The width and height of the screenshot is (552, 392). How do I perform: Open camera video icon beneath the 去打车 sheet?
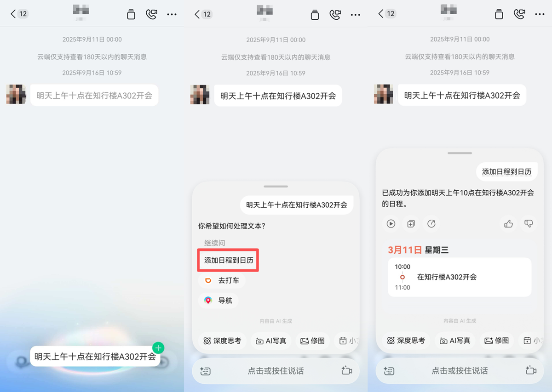[346, 371]
